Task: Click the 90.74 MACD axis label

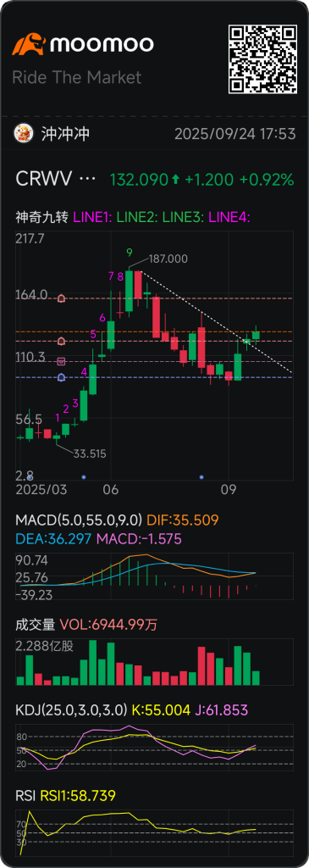Action: click(x=32, y=560)
